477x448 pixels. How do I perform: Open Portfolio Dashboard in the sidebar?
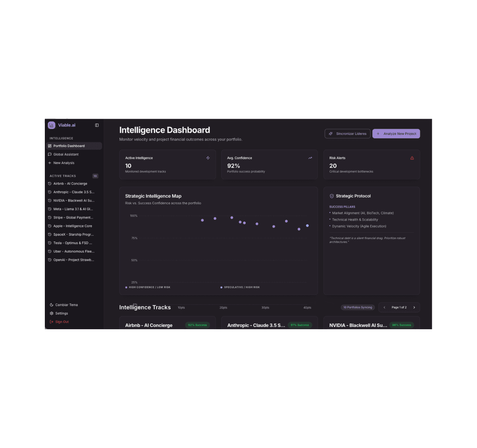click(74, 146)
